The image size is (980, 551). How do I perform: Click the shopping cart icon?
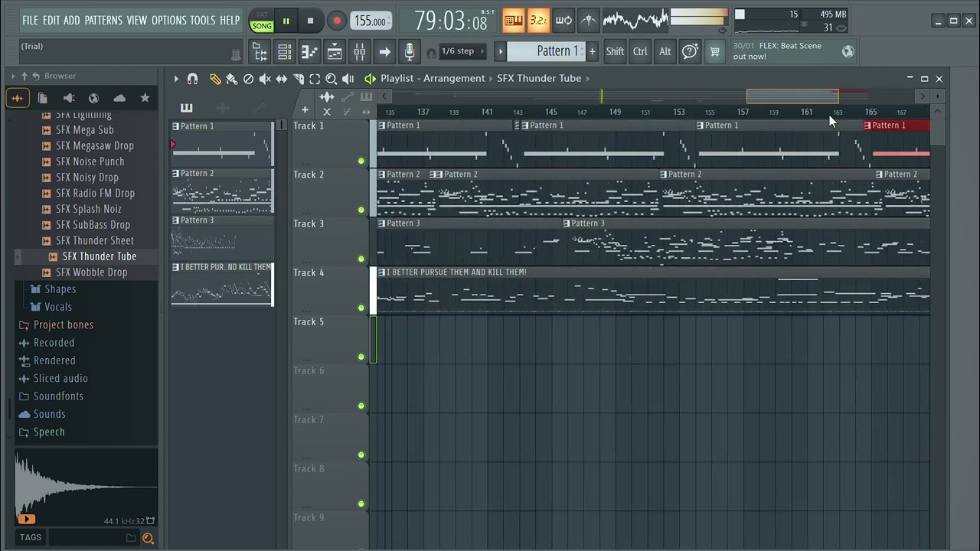tap(714, 51)
